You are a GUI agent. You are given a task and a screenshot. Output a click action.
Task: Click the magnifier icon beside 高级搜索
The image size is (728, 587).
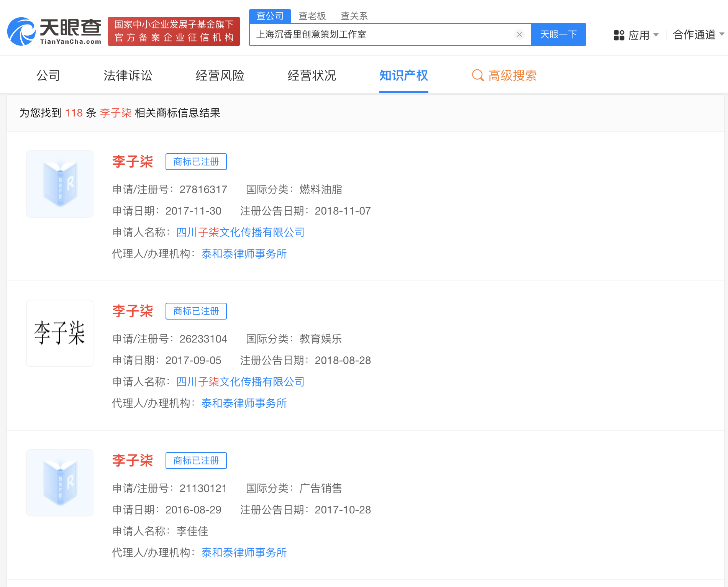click(x=477, y=75)
